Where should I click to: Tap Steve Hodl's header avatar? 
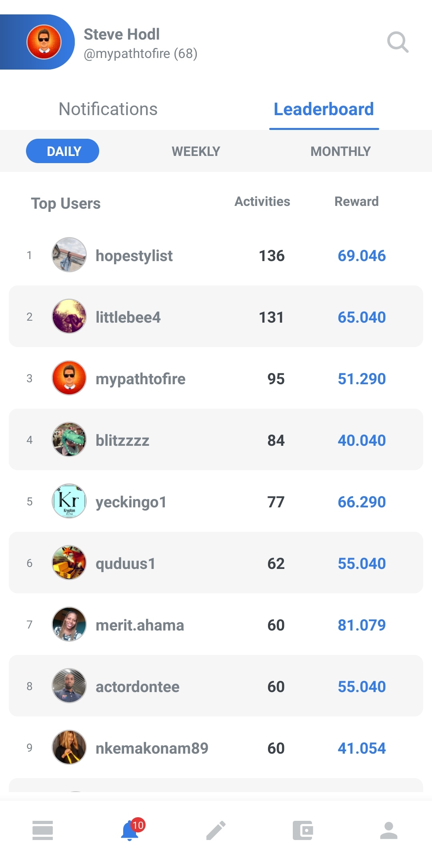point(44,42)
